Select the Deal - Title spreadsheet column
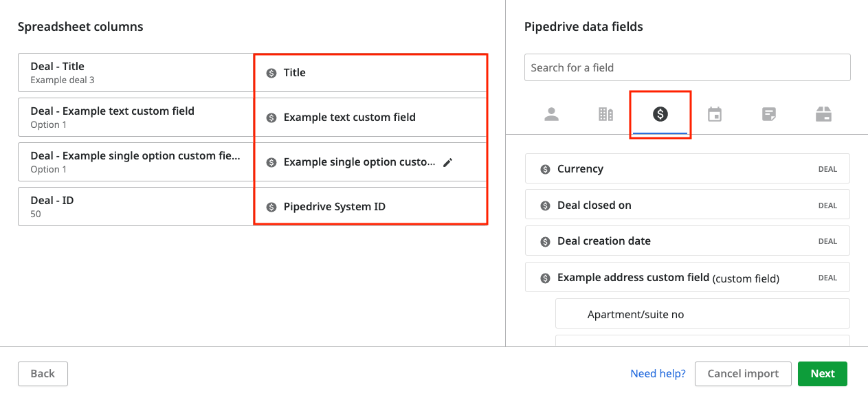The image size is (868, 400). point(136,73)
